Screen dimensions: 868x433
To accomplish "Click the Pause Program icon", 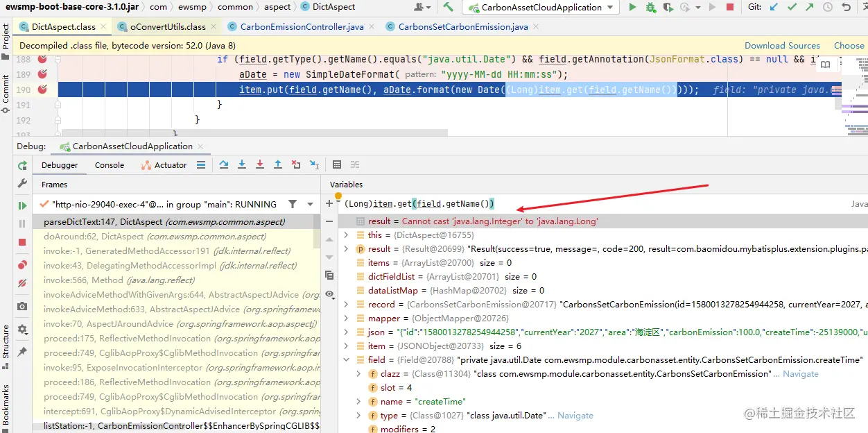I will pos(22,223).
